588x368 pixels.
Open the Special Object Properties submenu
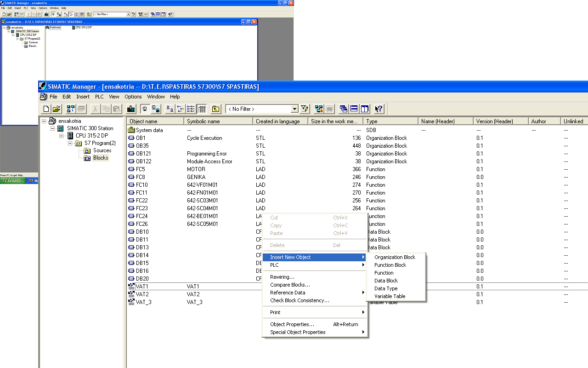[315, 332]
